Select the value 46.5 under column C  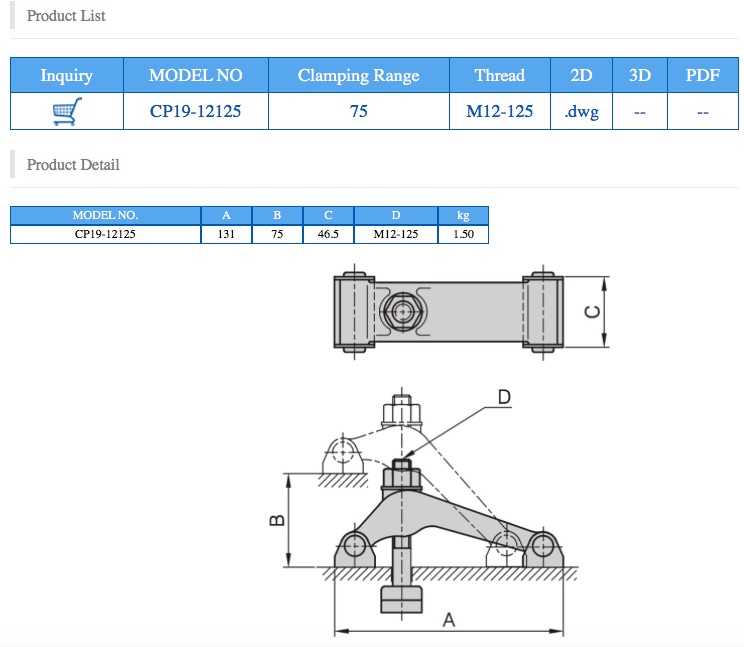point(328,234)
